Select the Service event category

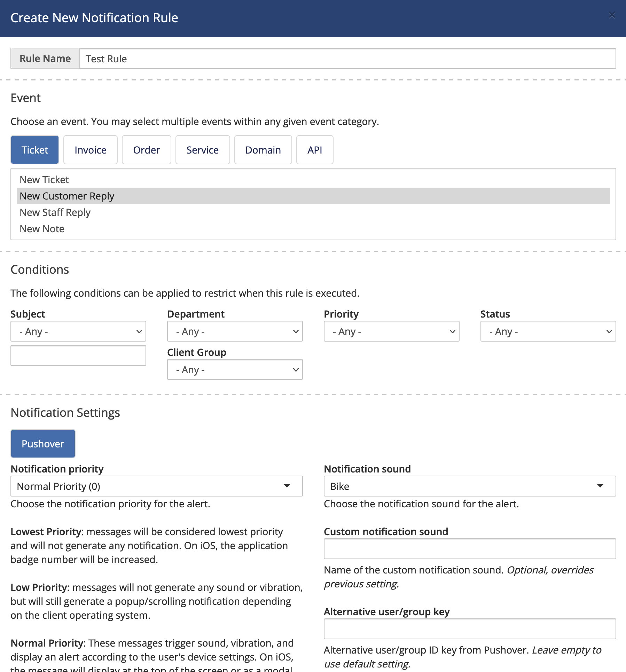click(202, 150)
